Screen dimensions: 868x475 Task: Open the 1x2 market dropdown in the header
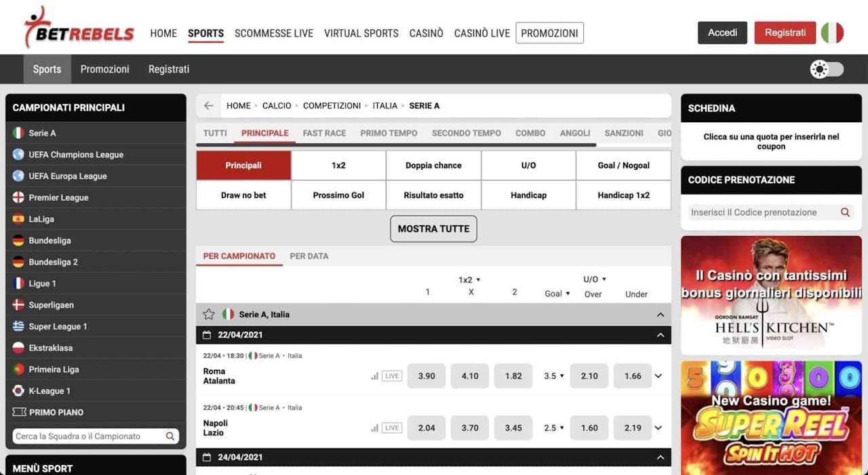pyautogui.click(x=469, y=280)
